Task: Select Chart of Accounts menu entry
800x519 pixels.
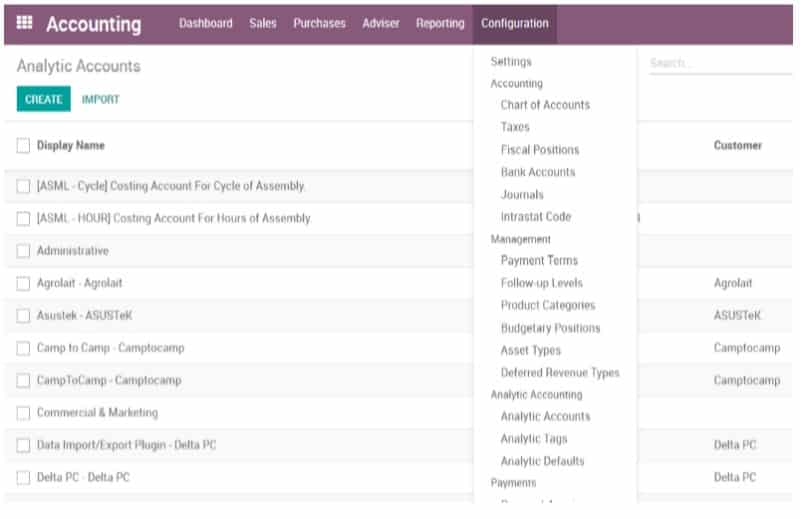Action: [545, 105]
